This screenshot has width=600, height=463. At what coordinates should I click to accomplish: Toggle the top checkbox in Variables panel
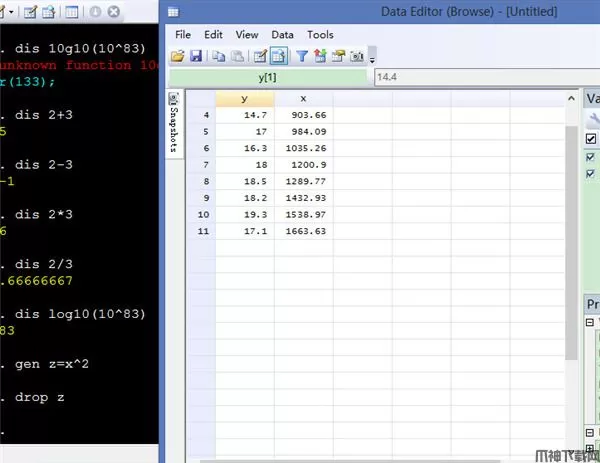pyautogui.click(x=591, y=139)
